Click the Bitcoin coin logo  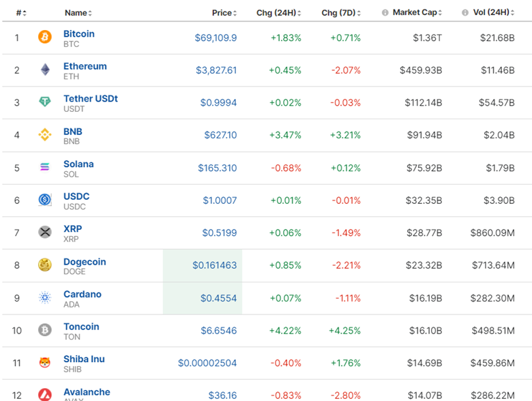tap(45, 37)
